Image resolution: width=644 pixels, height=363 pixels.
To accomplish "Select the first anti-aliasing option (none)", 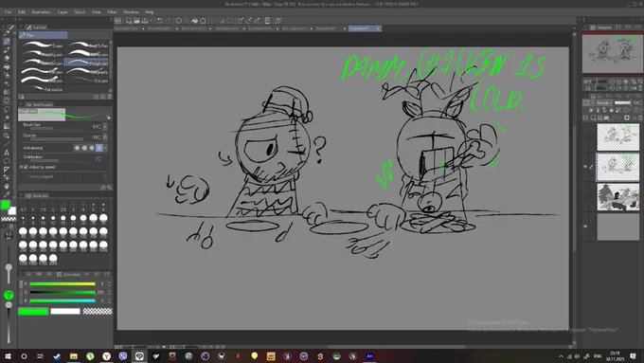I will tap(77, 148).
